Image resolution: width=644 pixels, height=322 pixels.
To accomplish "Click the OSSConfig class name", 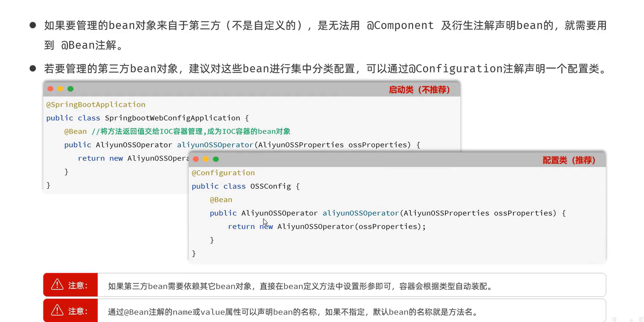I will click(270, 186).
